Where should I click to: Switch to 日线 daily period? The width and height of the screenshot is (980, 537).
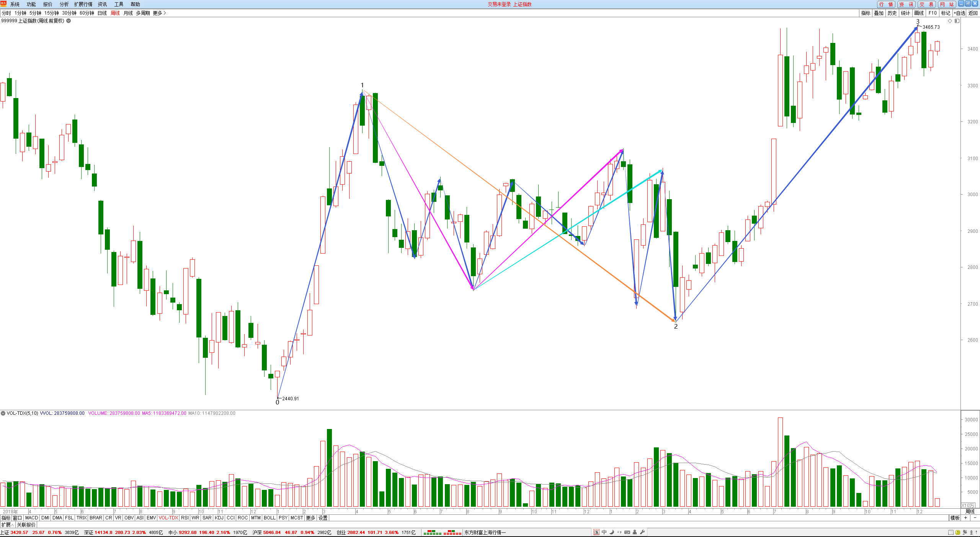coord(102,13)
